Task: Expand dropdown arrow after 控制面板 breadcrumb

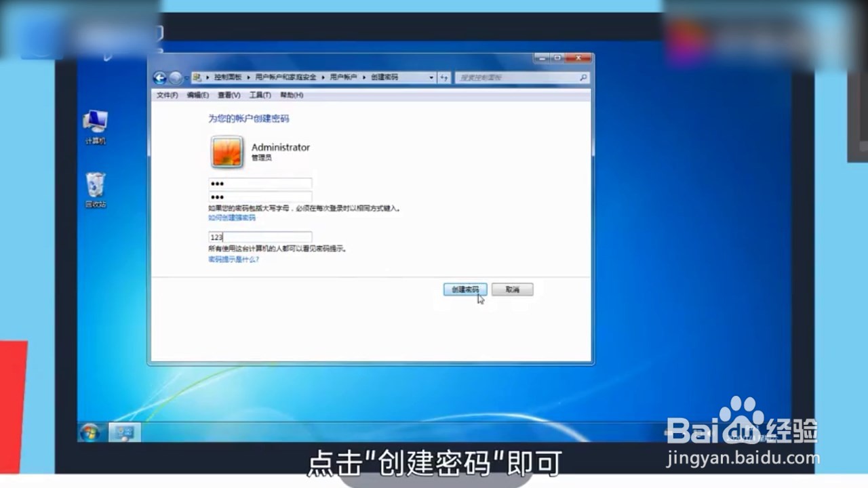Action: (x=248, y=78)
